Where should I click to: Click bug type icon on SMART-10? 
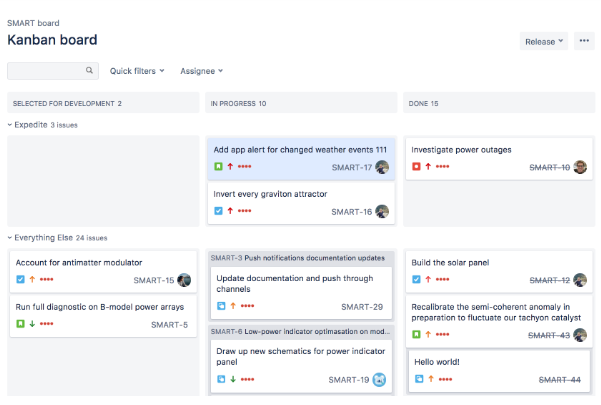(416, 166)
